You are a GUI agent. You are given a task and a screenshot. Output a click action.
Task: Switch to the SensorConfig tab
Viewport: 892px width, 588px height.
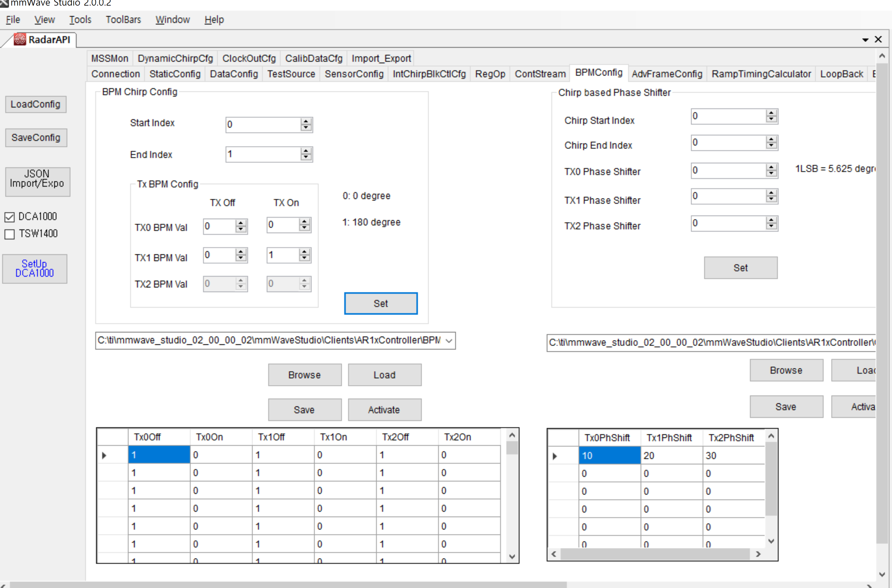(x=354, y=74)
